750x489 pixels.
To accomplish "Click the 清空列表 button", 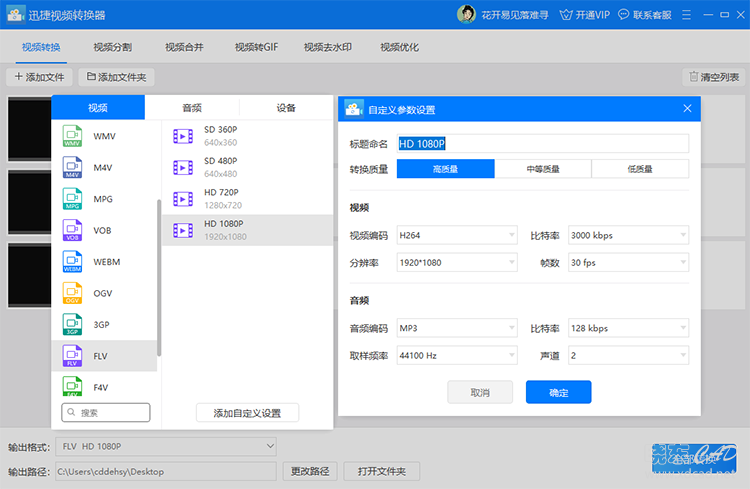I will [714, 77].
